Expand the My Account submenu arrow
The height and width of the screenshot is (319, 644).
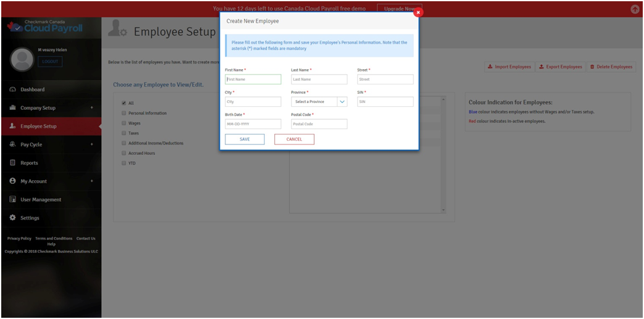(x=92, y=181)
